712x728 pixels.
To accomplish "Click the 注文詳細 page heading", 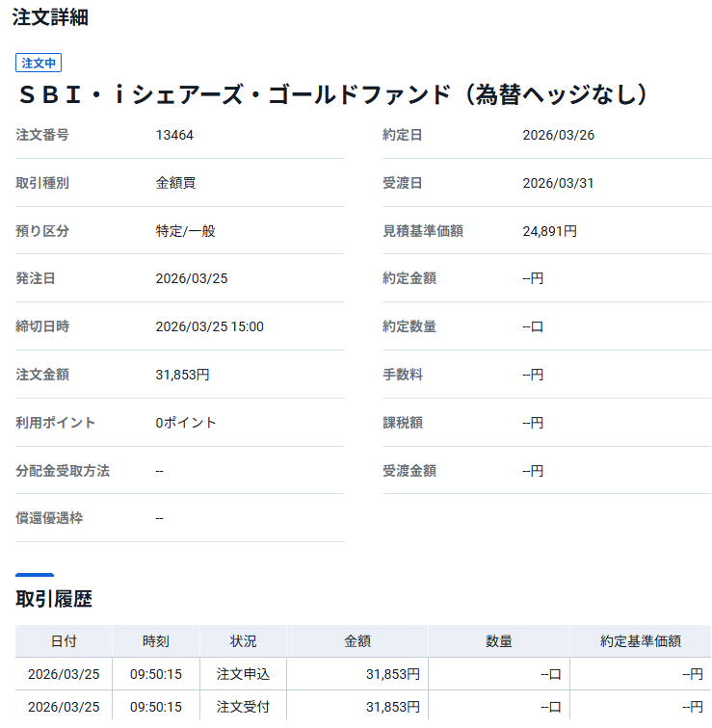I will (x=50, y=17).
